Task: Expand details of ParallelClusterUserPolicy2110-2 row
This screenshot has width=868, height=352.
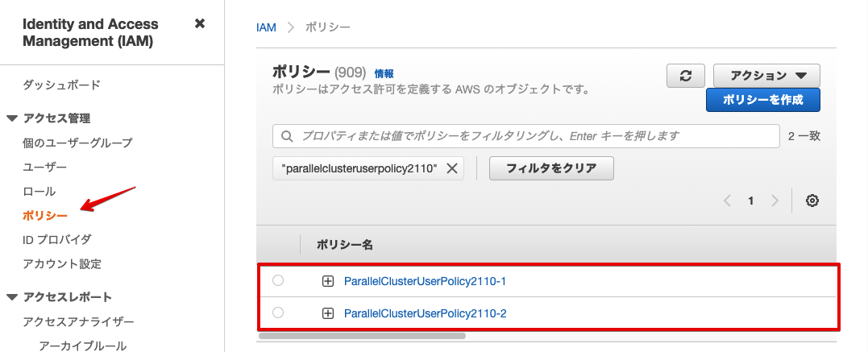Action: pos(328,314)
